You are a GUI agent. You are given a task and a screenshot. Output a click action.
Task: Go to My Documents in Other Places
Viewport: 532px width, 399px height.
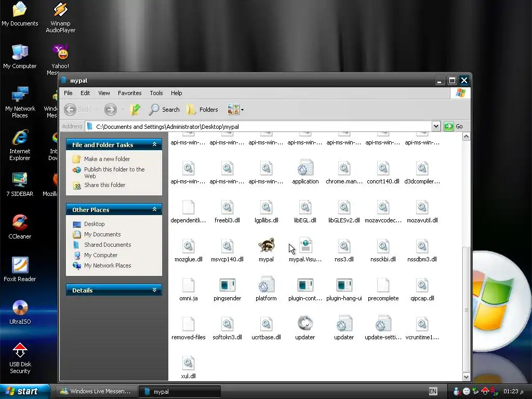click(102, 234)
